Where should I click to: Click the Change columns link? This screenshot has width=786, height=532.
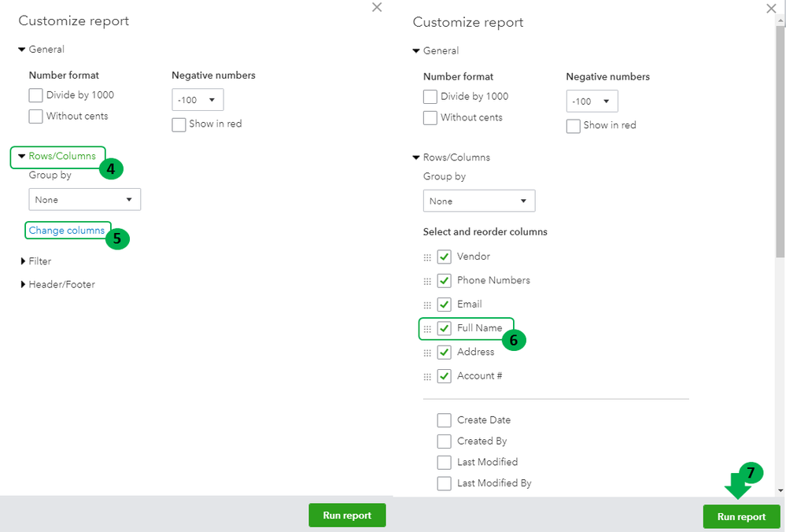tap(67, 231)
